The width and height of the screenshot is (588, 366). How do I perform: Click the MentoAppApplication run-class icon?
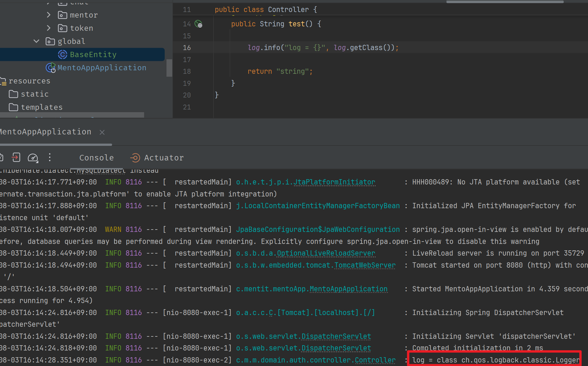[x=51, y=68]
